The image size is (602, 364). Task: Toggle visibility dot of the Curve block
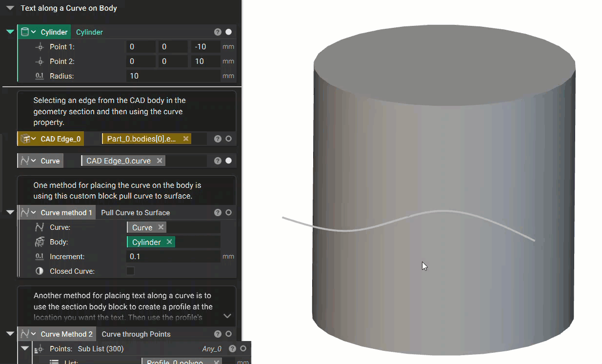[x=228, y=161]
